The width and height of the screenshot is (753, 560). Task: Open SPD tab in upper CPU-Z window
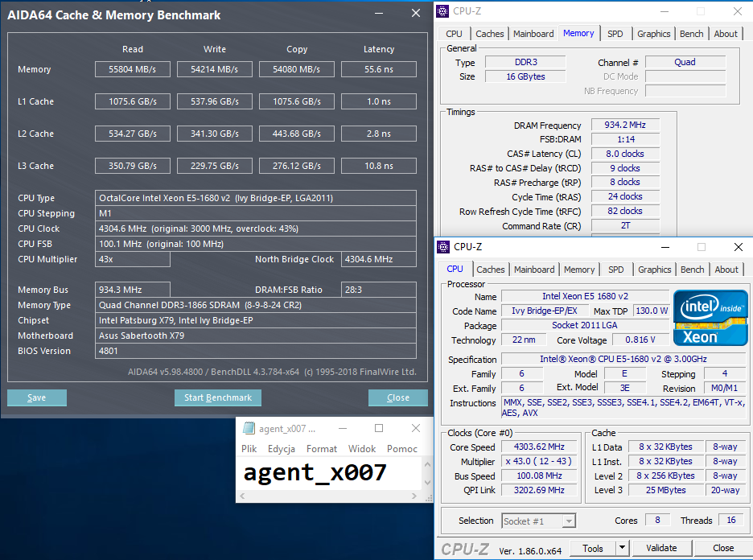(x=615, y=34)
